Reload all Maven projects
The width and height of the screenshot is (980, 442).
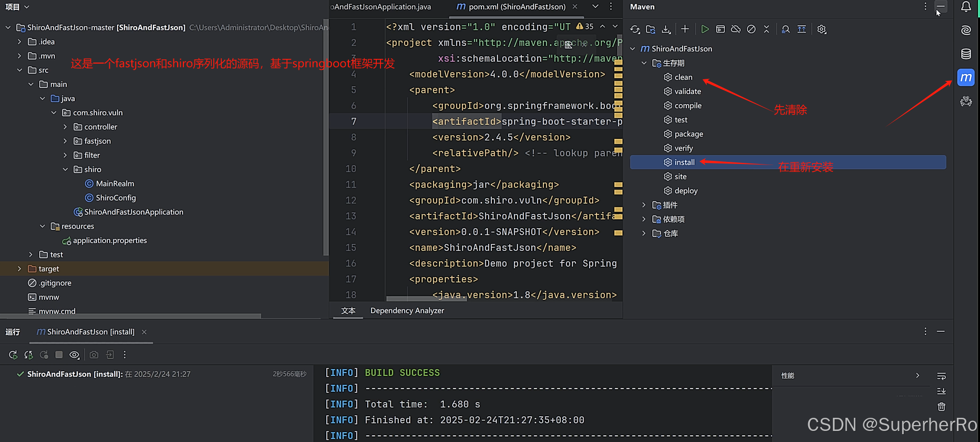[x=635, y=29]
